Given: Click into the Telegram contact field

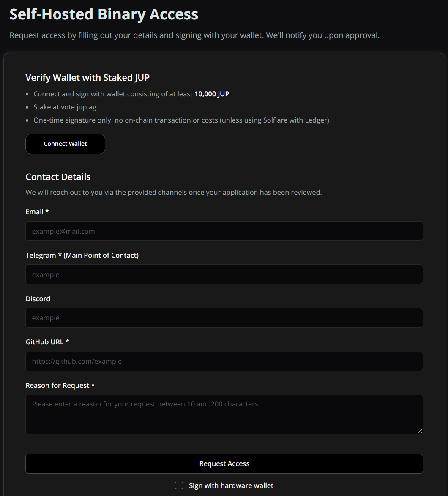Looking at the screenshot, I should (x=224, y=275).
